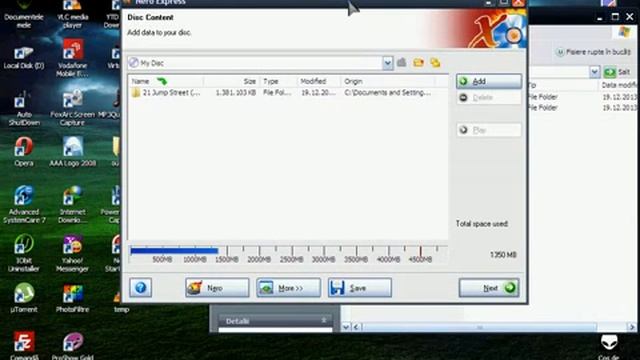Click the go up one level icon

[402, 62]
